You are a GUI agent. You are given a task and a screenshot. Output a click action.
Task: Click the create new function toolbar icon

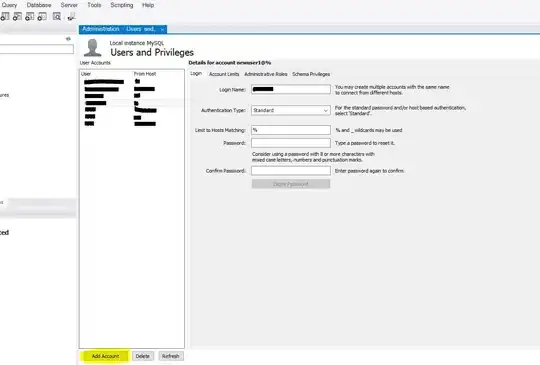coord(42,17)
